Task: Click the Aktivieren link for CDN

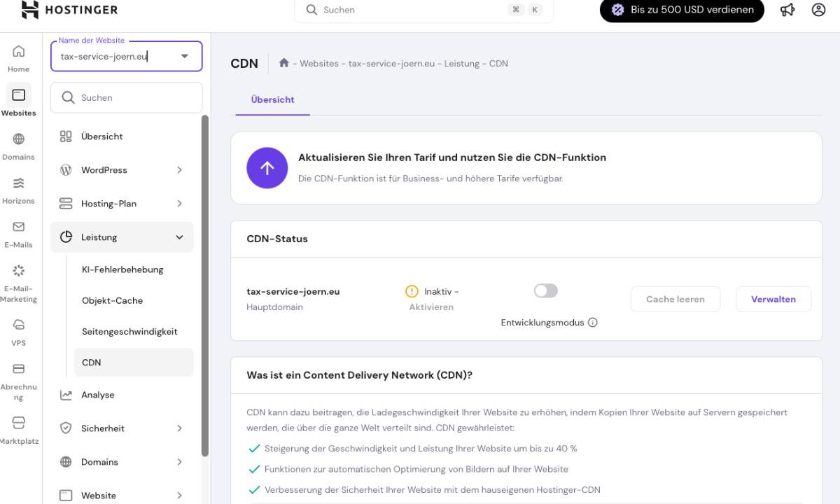Action: tap(431, 307)
